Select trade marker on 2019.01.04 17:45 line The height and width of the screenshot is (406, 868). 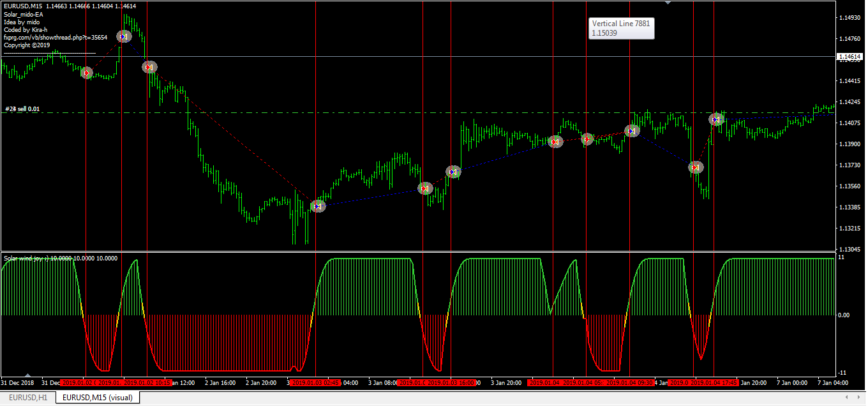click(716, 119)
